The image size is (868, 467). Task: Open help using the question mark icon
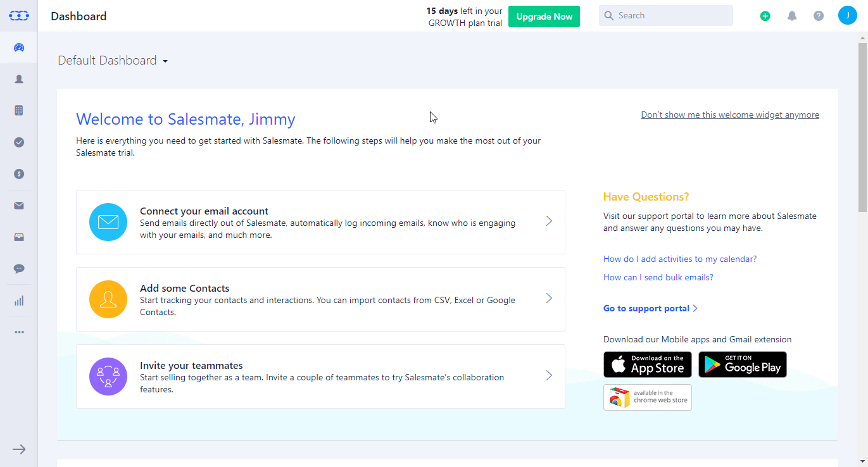(818, 16)
